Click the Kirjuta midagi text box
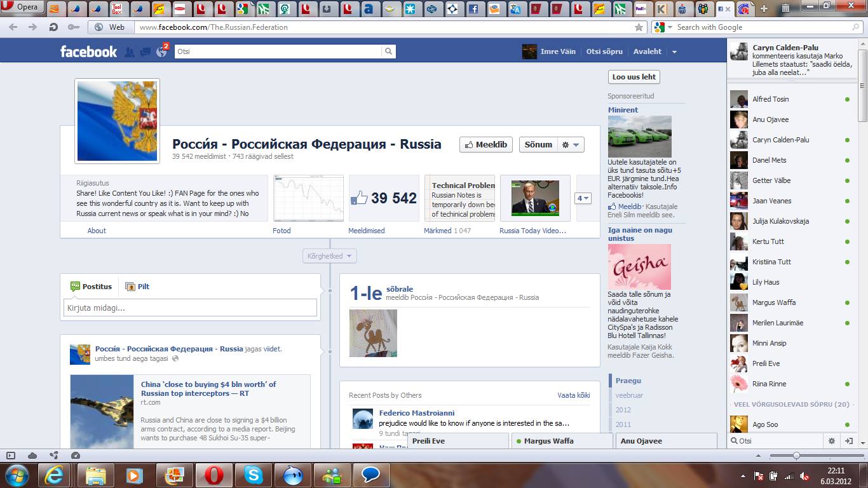The width and height of the screenshot is (868, 488). 190,308
